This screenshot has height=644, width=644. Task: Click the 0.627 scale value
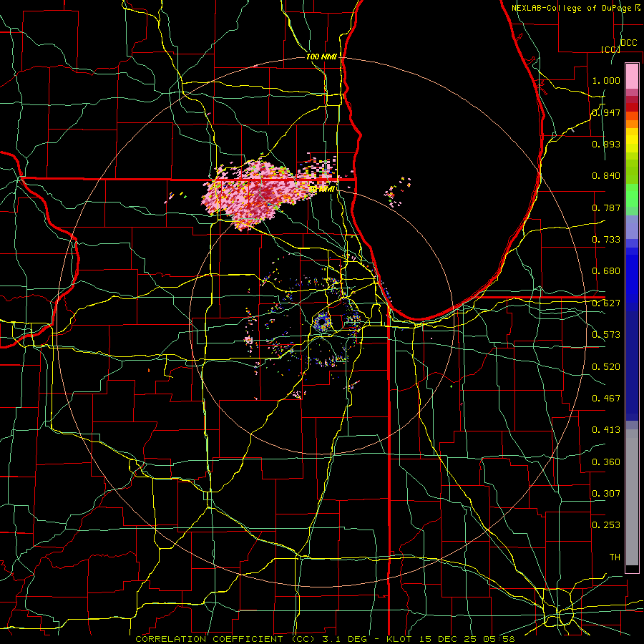tap(606, 303)
